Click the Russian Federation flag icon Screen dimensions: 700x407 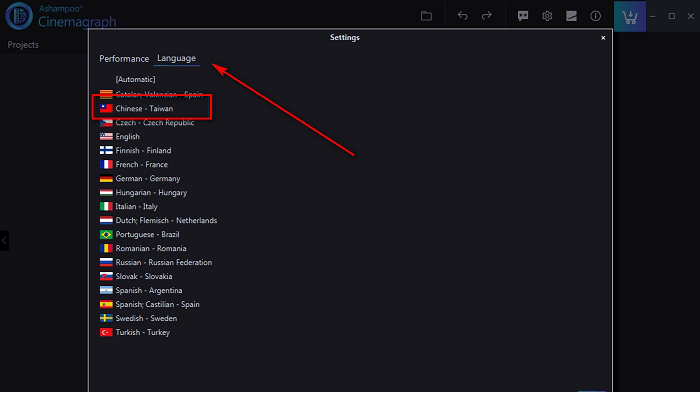[x=106, y=262]
